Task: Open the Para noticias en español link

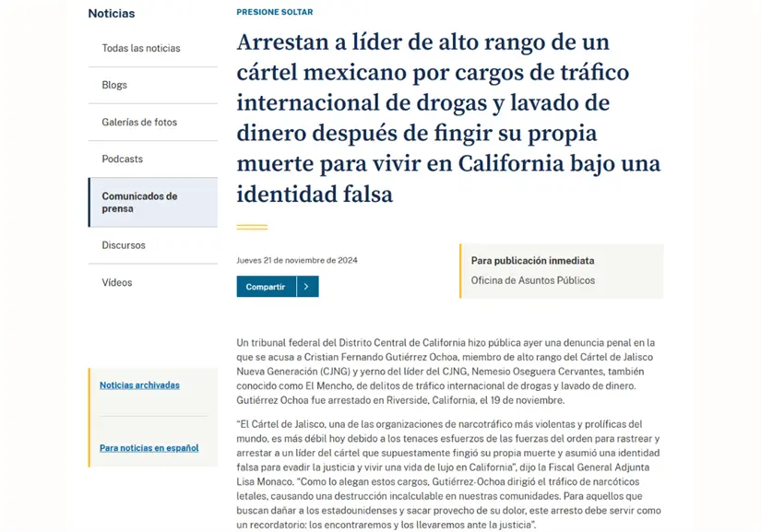Action: [149, 448]
